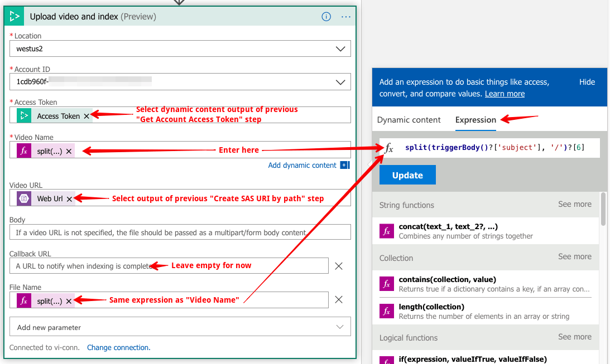Click the concat function icon
Image resolution: width=610 pixels, height=364 pixels.
(386, 231)
